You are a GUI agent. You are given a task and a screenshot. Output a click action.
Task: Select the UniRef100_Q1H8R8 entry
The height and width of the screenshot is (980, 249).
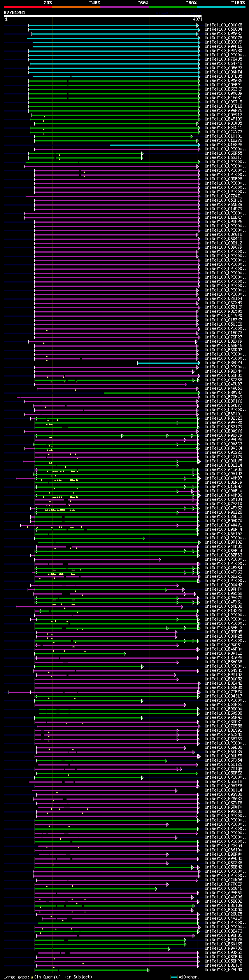[223, 145]
